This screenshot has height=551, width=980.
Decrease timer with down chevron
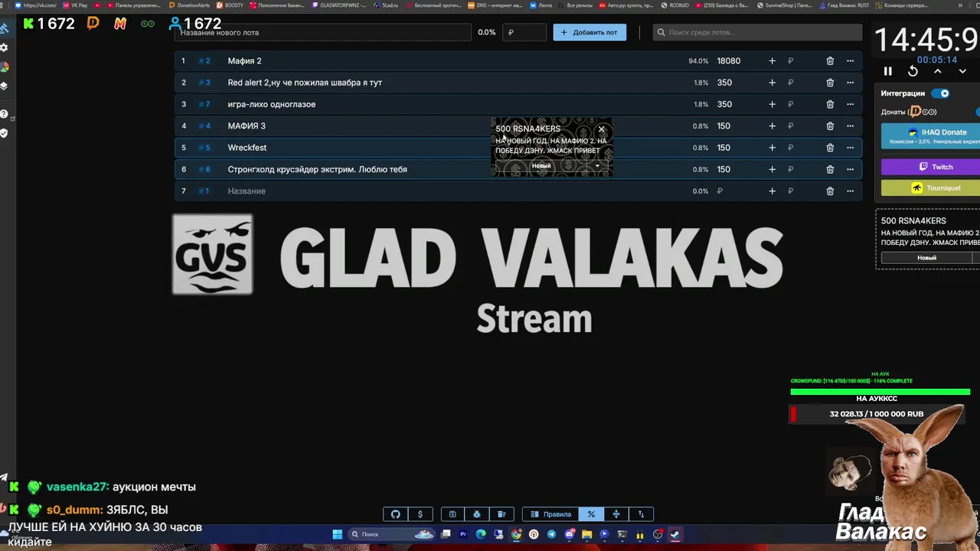(x=962, y=71)
